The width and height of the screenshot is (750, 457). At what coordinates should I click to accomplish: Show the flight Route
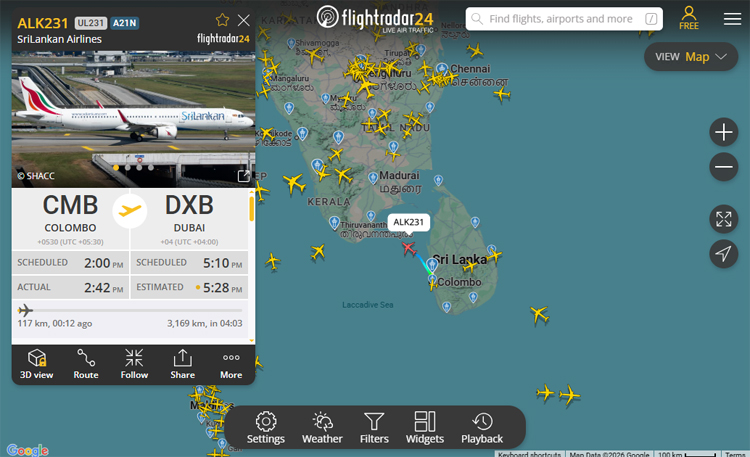pyautogui.click(x=86, y=364)
